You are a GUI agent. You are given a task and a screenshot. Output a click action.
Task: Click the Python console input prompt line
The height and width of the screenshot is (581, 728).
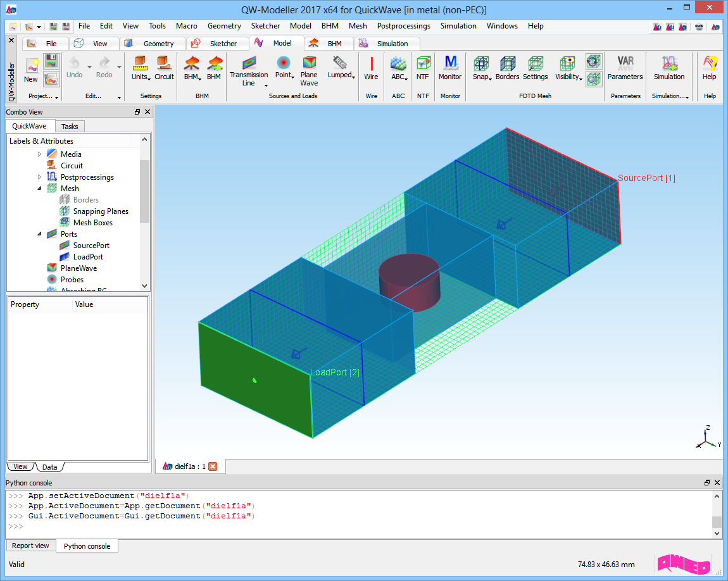pyautogui.click(x=360, y=526)
